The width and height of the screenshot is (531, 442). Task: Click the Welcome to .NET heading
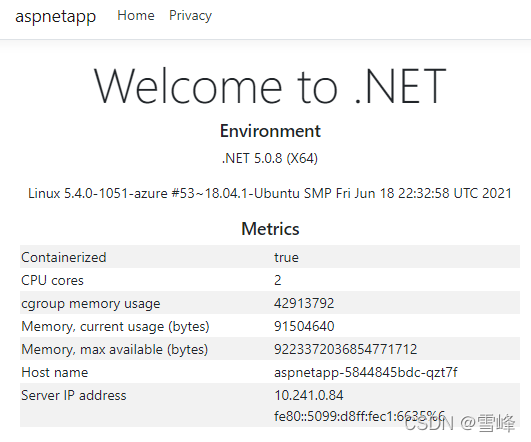pyautogui.click(x=270, y=85)
